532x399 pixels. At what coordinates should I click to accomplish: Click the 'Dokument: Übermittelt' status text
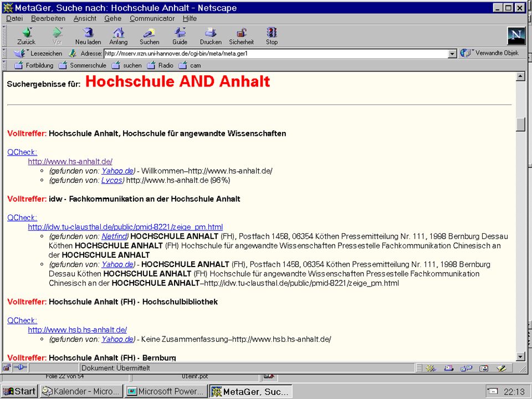point(116,368)
